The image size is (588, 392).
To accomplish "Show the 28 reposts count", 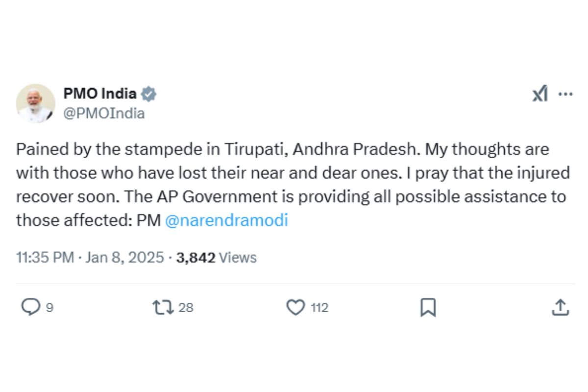I will pyautogui.click(x=186, y=308).
